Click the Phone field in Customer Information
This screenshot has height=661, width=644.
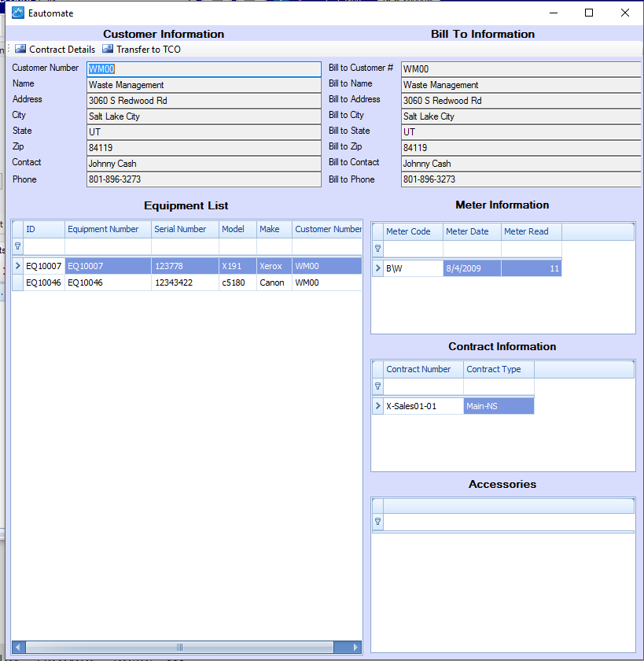click(x=204, y=179)
